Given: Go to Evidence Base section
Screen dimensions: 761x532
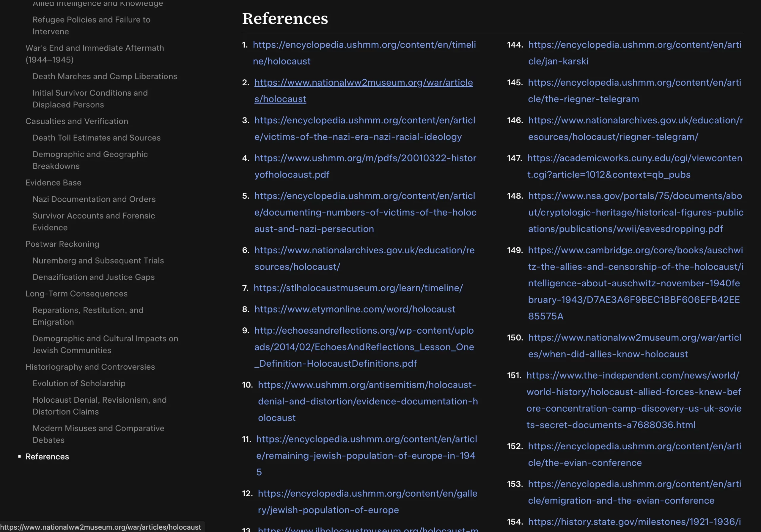Looking at the screenshot, I should [54, 183].
